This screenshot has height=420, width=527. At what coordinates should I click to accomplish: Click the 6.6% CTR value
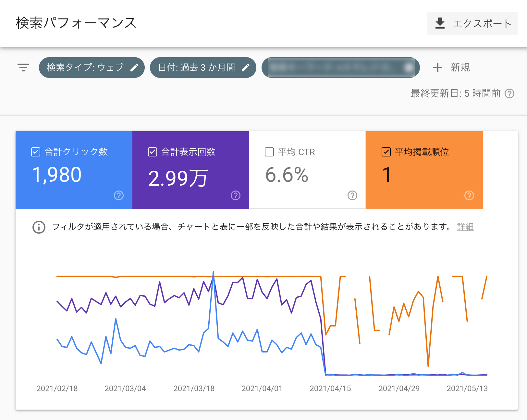(287, 175)
